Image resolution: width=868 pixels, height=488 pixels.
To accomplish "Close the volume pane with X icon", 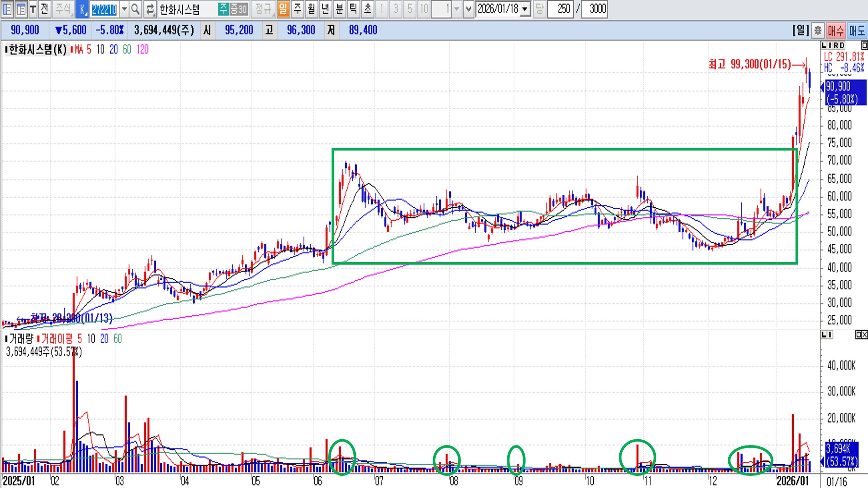I will click(x=865, y=334).
